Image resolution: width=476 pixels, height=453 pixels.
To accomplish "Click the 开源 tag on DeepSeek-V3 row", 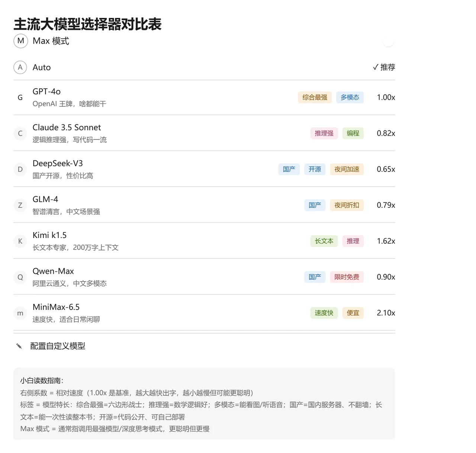I will coord(315,169).
